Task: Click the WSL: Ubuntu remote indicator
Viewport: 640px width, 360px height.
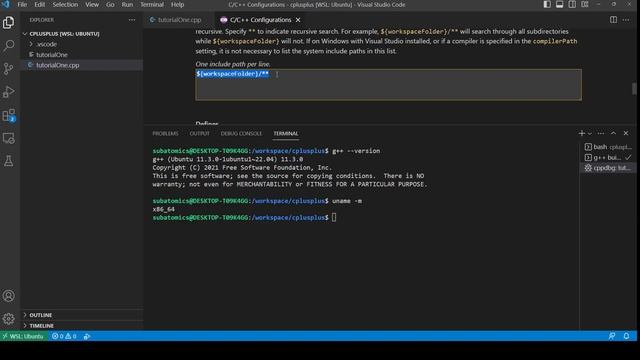Action: click(23, 336)
